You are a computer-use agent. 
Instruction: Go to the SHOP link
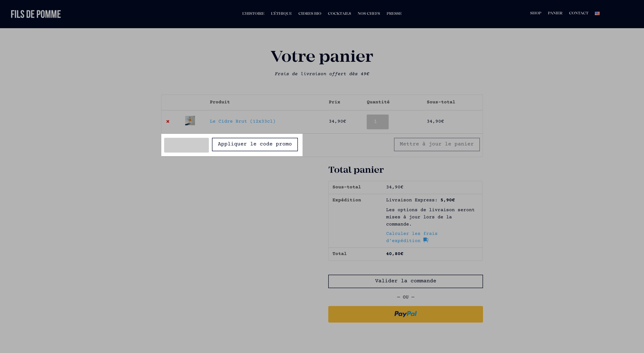point(536,13)
